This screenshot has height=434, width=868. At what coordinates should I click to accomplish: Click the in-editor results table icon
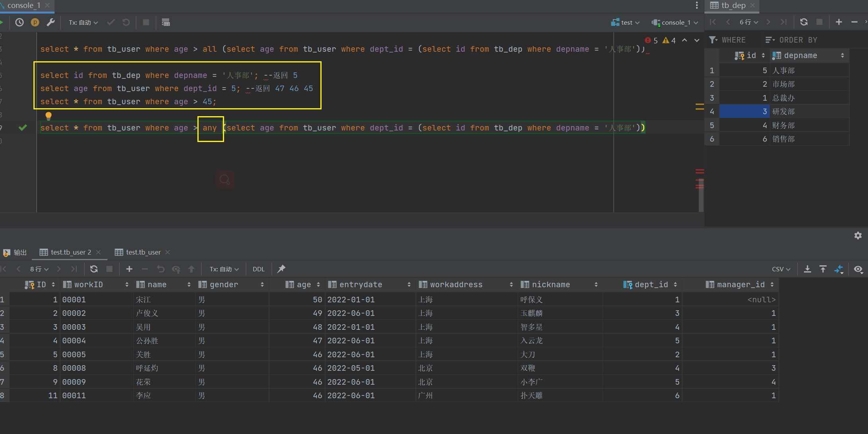pos(166,23)
